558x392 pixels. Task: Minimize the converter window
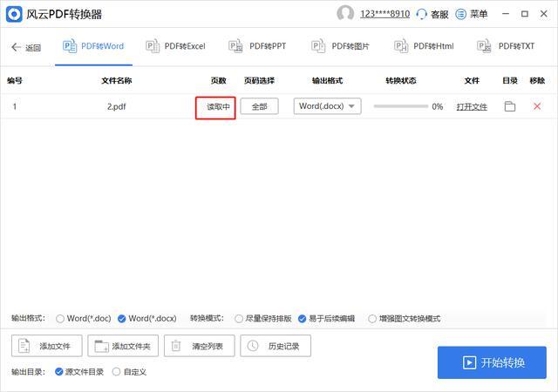click(x=506, y=14)
